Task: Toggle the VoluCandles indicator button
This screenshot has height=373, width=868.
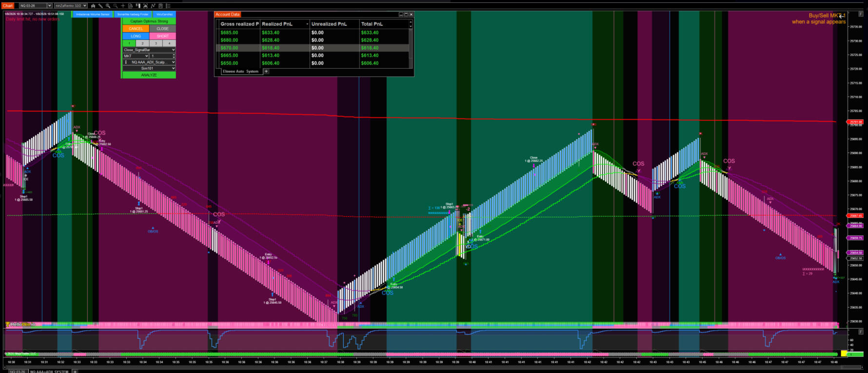Action: pos(164,15)
